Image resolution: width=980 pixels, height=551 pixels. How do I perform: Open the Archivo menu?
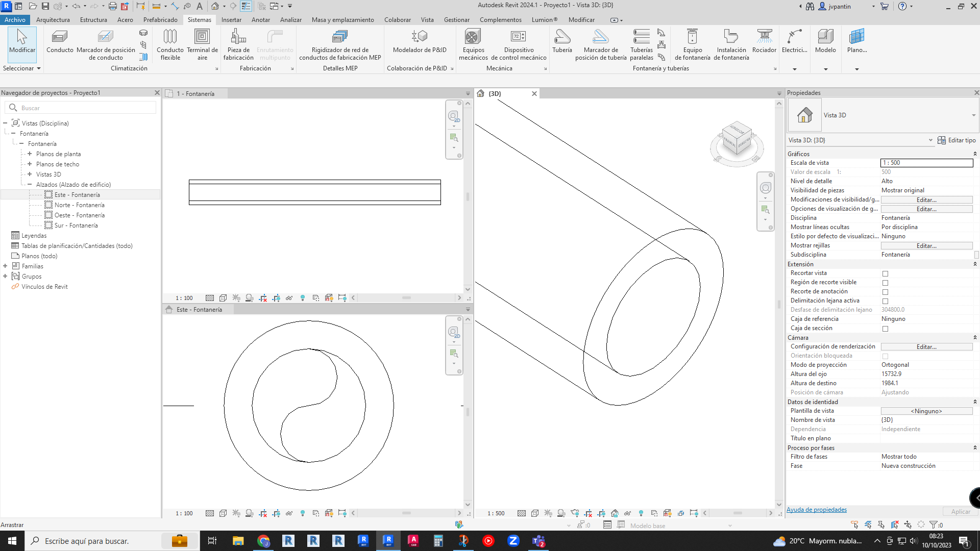[x=15, y=20]
